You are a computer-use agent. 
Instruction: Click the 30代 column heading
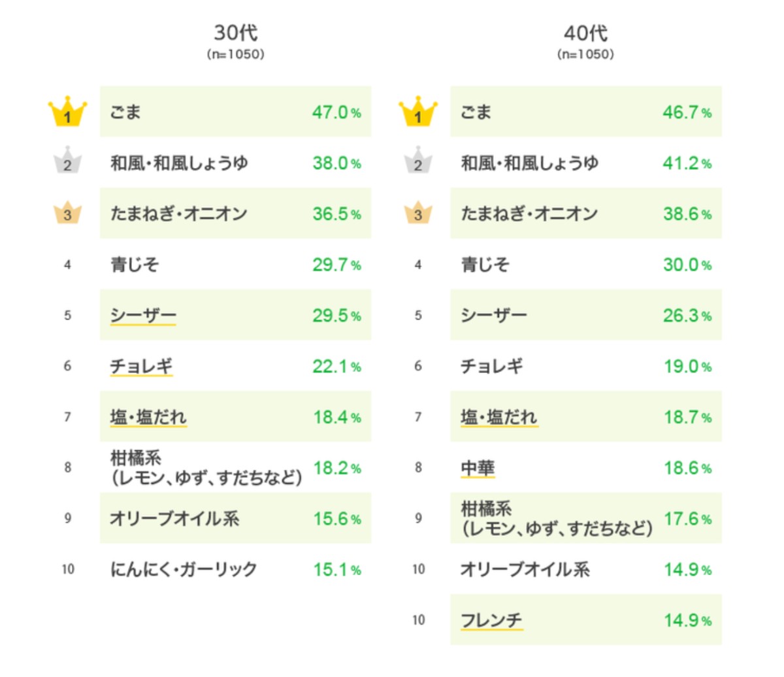236,33
